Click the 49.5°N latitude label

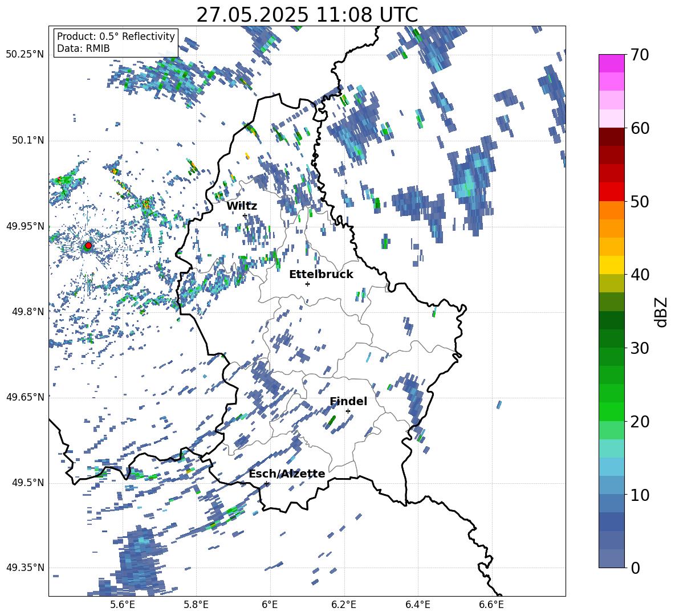click(27, 483)
